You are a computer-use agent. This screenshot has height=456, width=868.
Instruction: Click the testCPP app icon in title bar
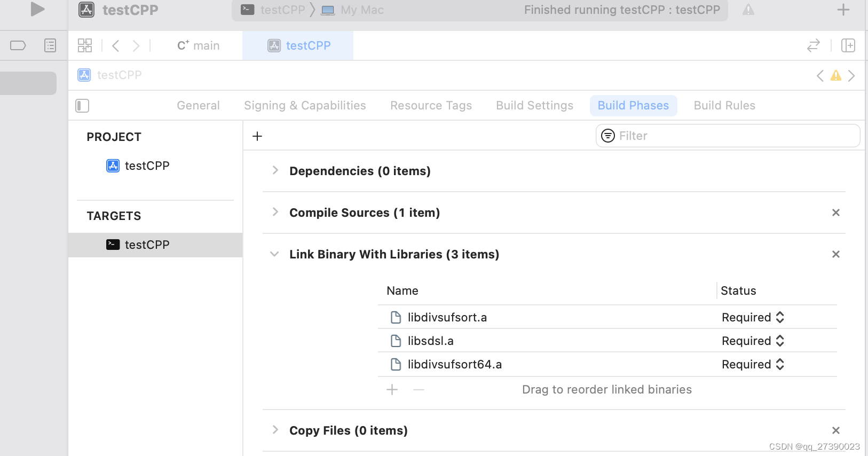coord(86,10)
